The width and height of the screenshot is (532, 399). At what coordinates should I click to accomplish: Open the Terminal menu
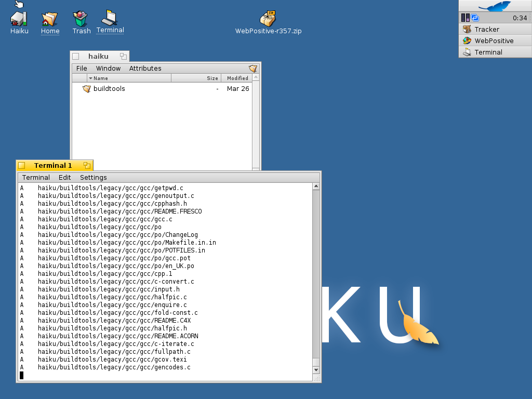click(x=36, y=178)
